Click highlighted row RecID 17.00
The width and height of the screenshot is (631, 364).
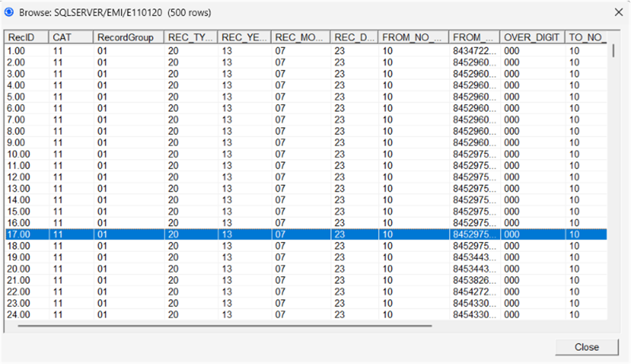(x=305, y=234)
